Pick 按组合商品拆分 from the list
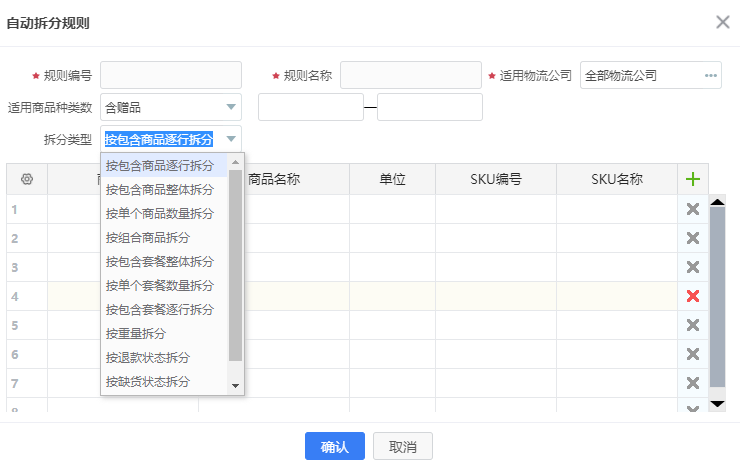This screenshot has width=740, height=467. click(164, 238)
